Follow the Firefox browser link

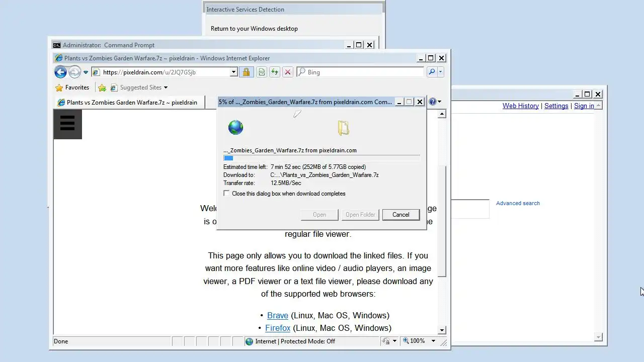coord(278,328)
